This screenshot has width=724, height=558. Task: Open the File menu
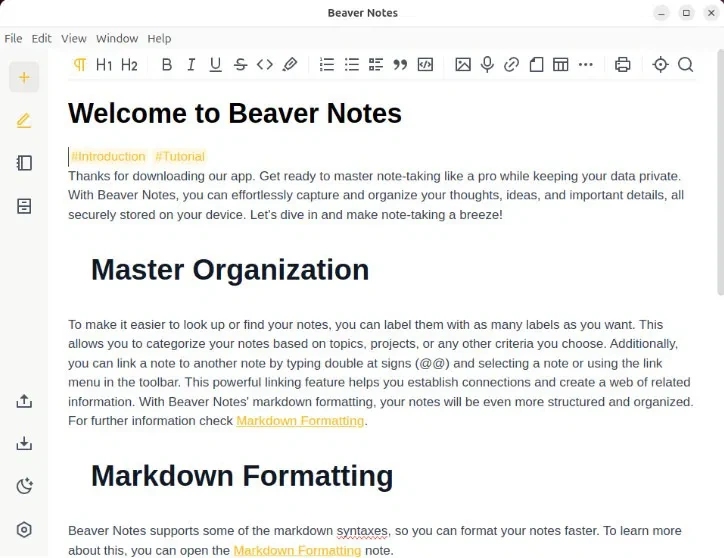click(13, 38)
